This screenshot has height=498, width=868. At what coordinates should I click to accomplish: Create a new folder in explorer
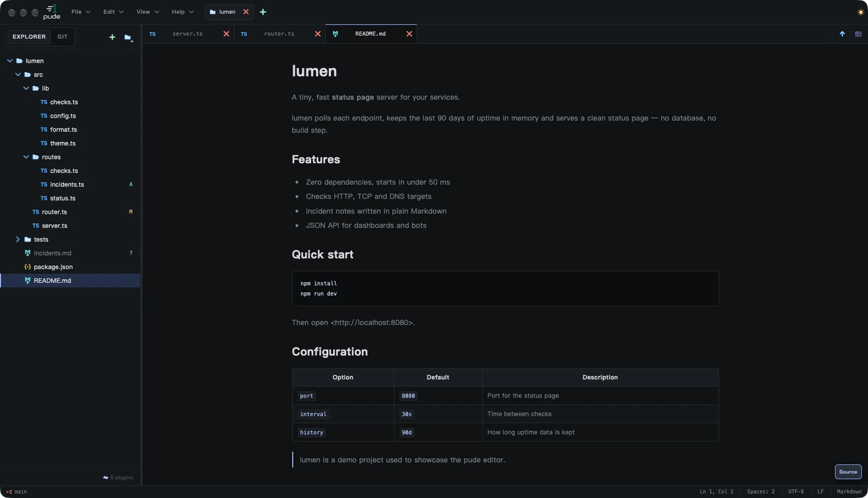coord(128,38)
